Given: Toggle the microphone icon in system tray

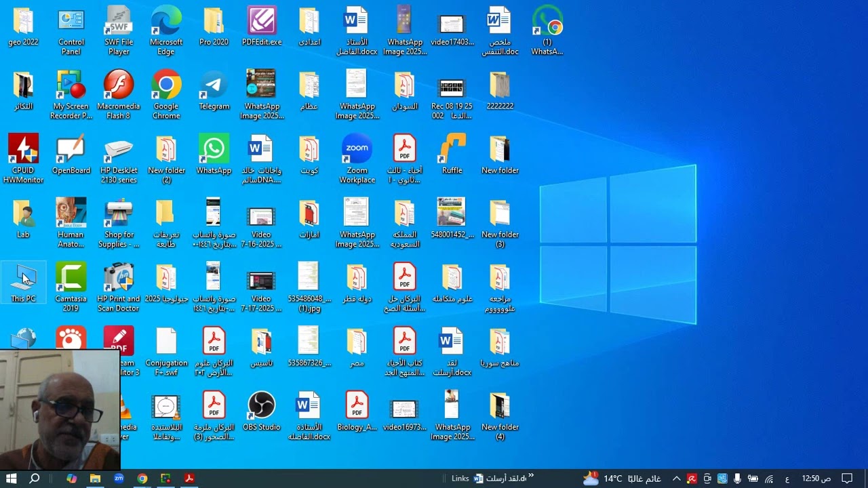Looking at the screenshot, I should (737, 479).
